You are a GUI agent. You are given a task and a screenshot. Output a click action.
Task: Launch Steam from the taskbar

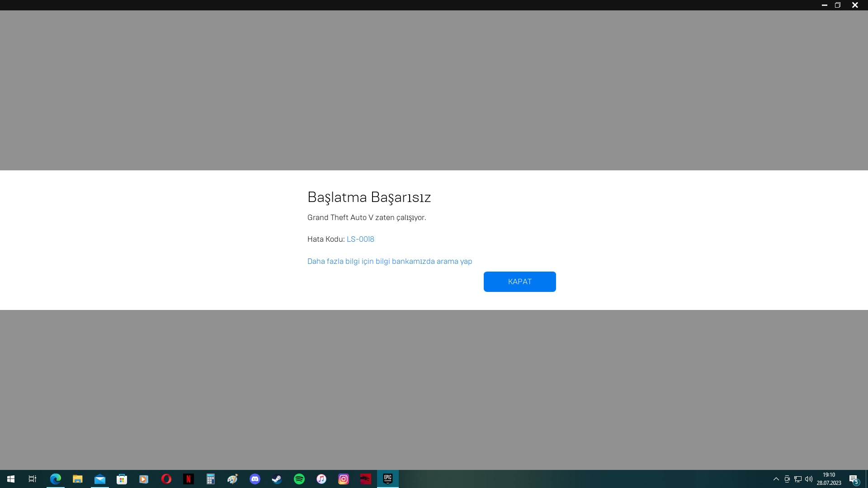277,479
